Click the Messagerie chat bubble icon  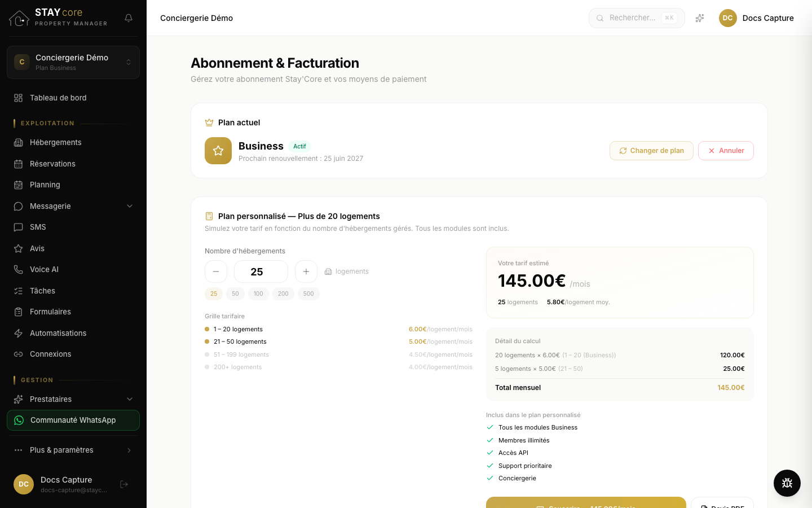pos(18,206)
